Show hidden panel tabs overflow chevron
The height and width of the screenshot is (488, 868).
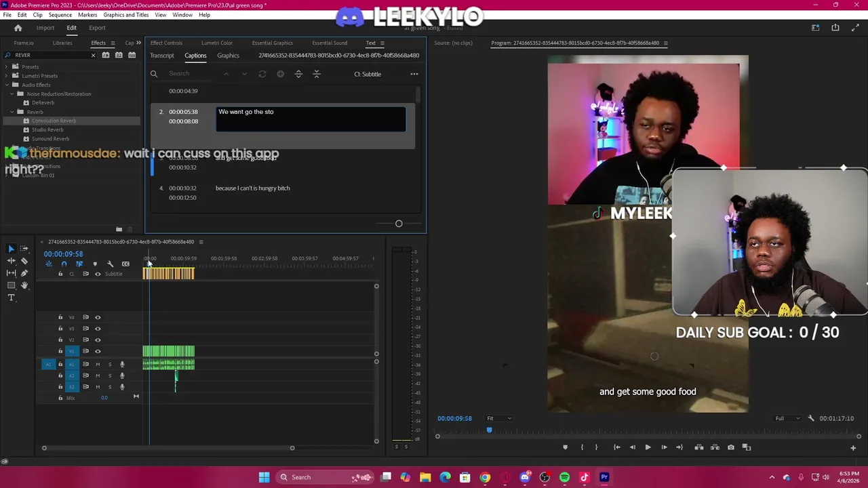(138, 43)
